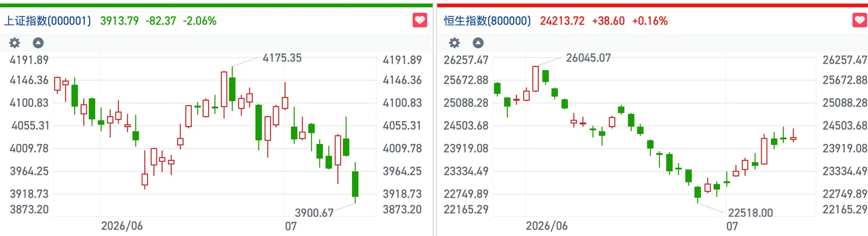Click the 3900.67 low price label
This screenshot has width=868, height=236.
coord(314,213)
